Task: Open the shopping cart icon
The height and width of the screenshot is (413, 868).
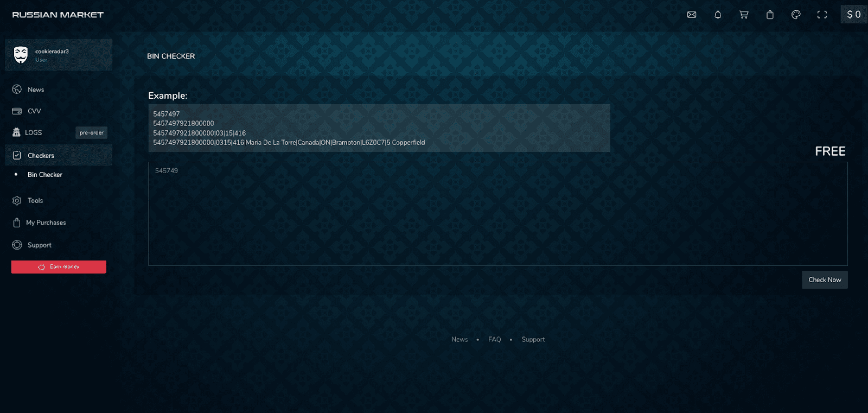Action: [x=744, y=15]
